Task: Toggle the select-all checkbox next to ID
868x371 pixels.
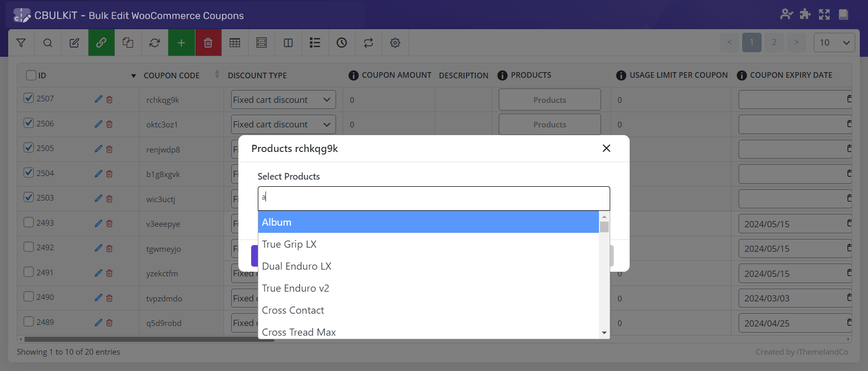Action: point(31,75)
